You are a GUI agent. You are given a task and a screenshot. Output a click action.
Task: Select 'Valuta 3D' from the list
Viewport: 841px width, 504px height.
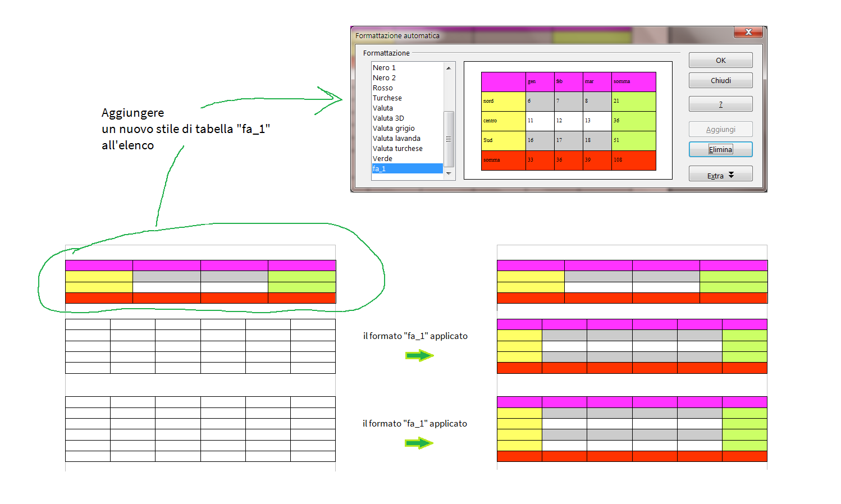pos(388,118)
